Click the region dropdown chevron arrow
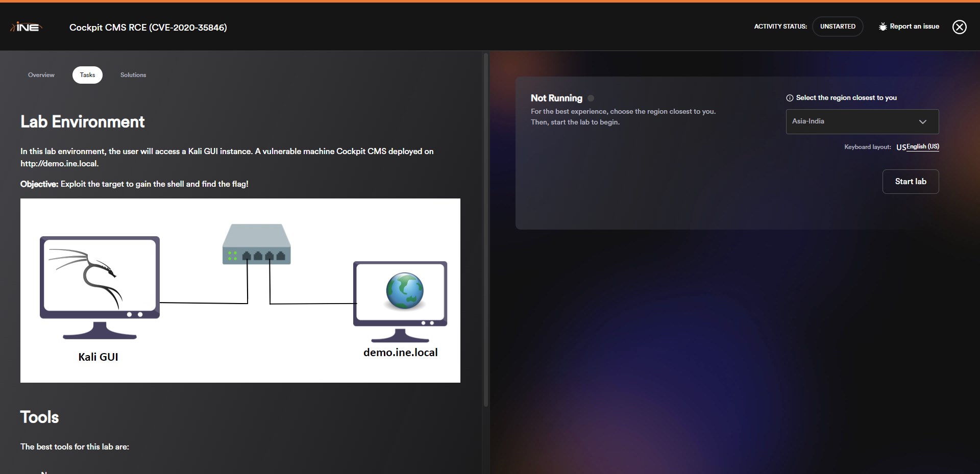 point(922,121)
